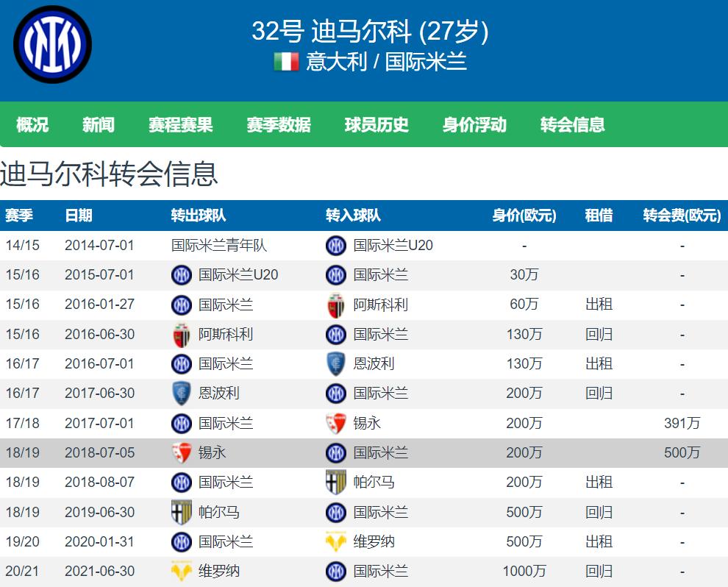This screenshot has height=587, width=728.
Task: Click Verona crest in 2020-01-31 row
Action: (335, 541)
